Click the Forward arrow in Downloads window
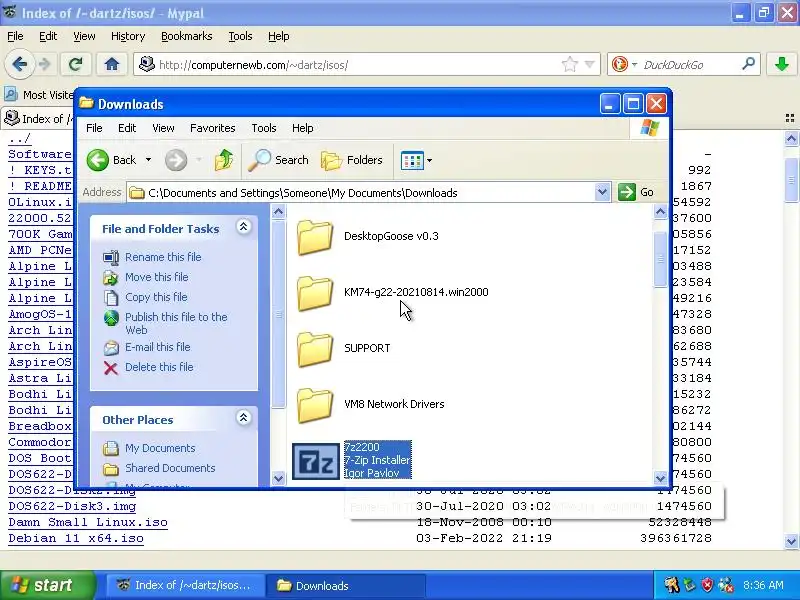800x600 pixels. [176, 160]
